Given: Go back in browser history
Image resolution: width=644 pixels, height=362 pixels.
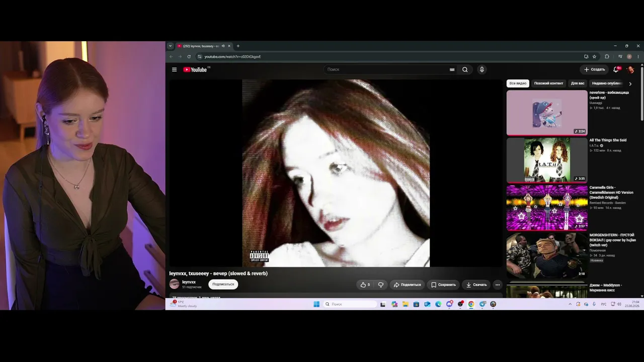Looking at the screenshot, I should (x=171, y=56).
